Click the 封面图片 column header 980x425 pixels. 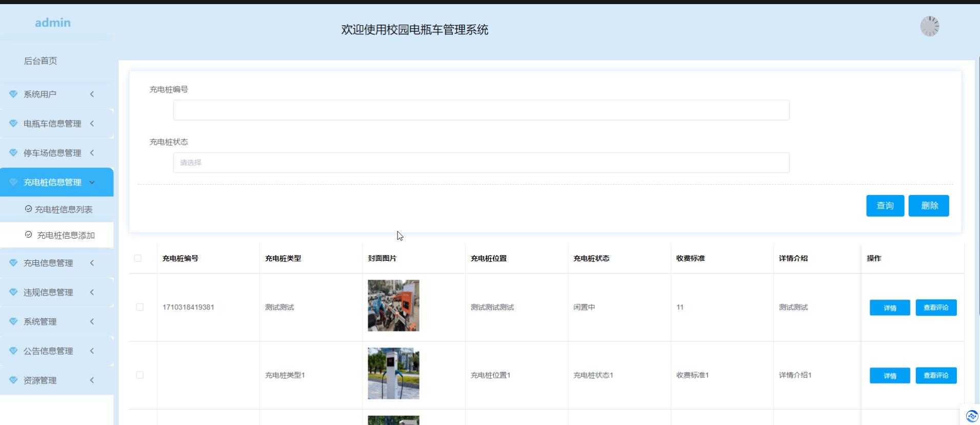pos(382,258)
